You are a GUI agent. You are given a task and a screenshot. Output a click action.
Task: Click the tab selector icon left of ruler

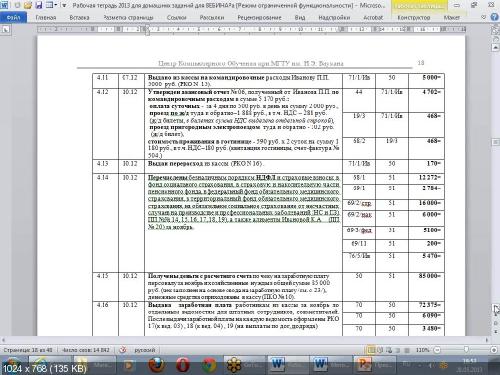click(x=6, y=29)
